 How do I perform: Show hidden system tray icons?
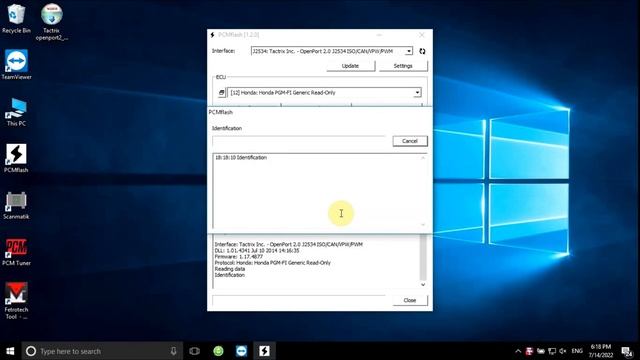click(x=518, y=351)
